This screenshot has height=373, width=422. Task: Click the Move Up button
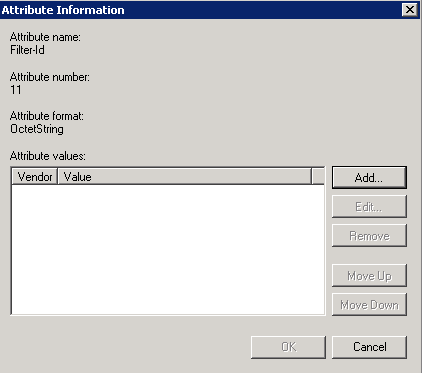[x=369, y=276]
